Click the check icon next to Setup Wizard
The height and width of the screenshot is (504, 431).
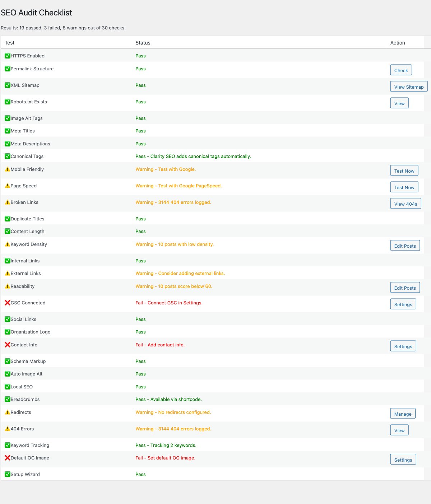pos(8,474)
